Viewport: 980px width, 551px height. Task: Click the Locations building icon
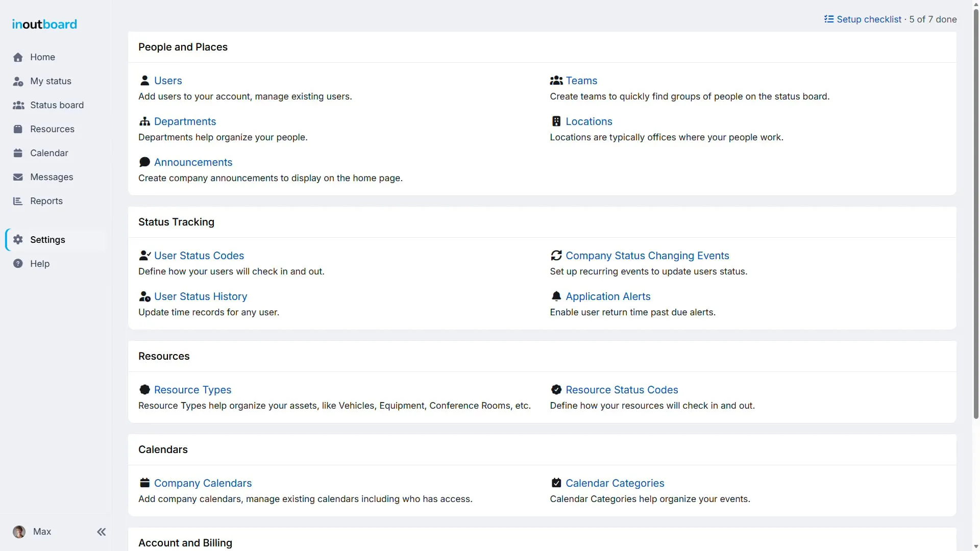pyautogui.click(x=556, y=121)
